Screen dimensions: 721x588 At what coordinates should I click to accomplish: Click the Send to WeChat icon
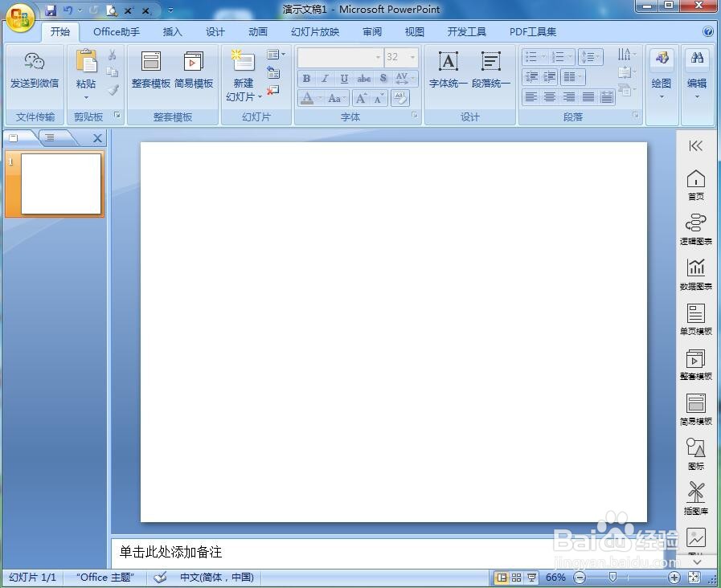tap(34, 62)
